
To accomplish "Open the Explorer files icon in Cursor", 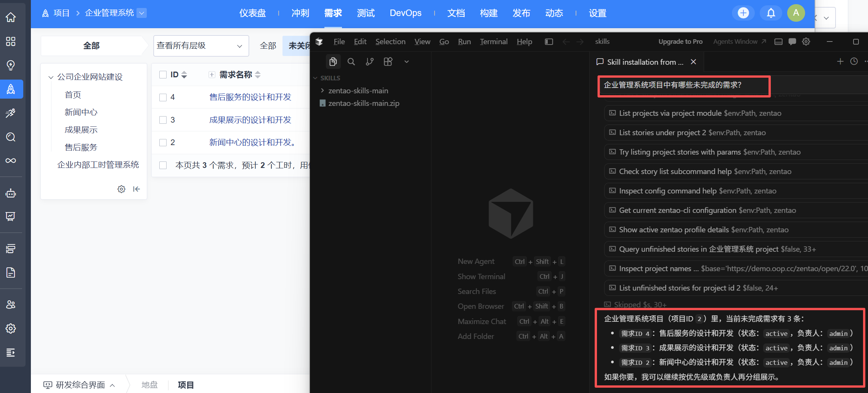I will [333, 62].
